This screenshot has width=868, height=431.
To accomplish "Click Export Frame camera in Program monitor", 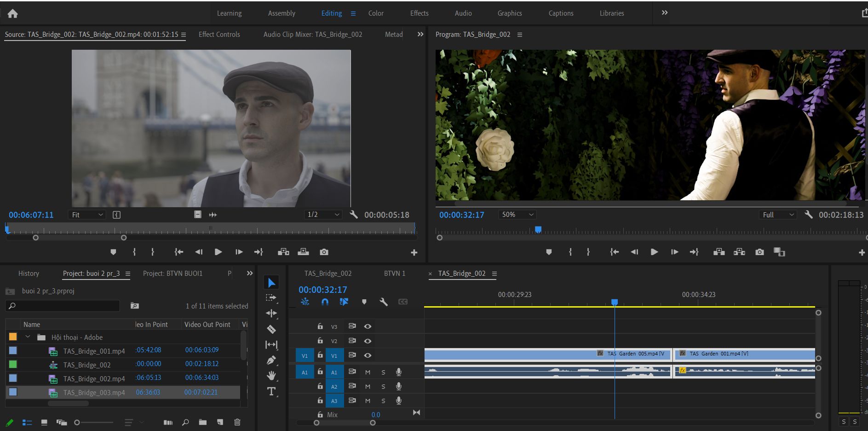I will point(759,252).
